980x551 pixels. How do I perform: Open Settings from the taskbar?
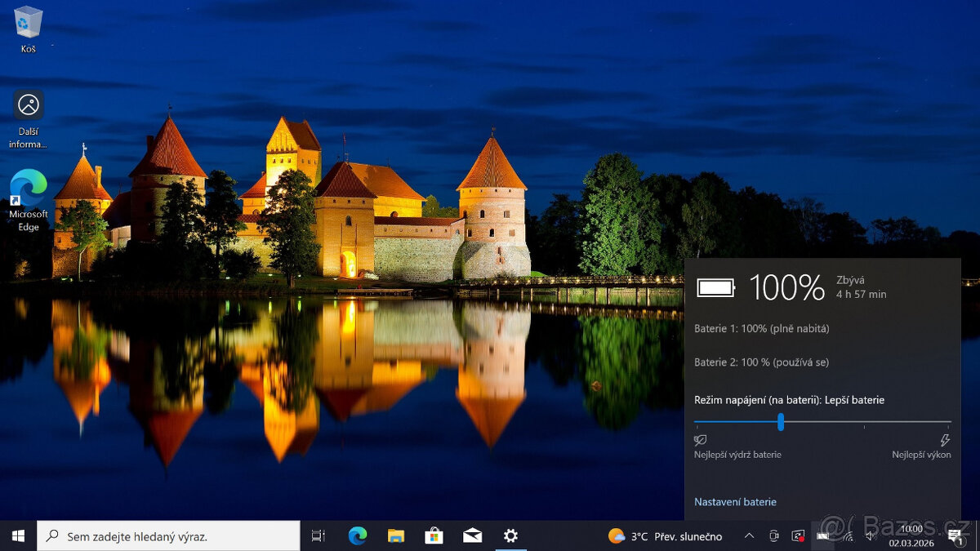point(510,536)
